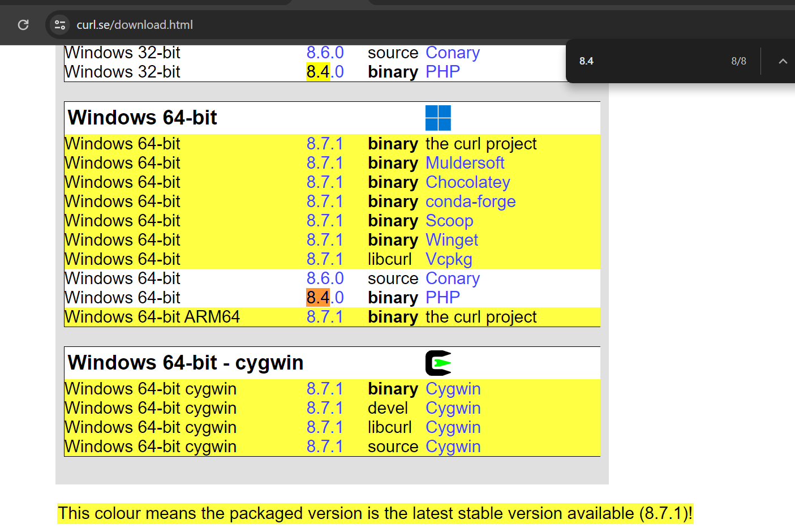Open 8.7.1 link in cygwin binary row
This screenshot has width=795, height=532.
pyautogui.click(x=325, y=389)
